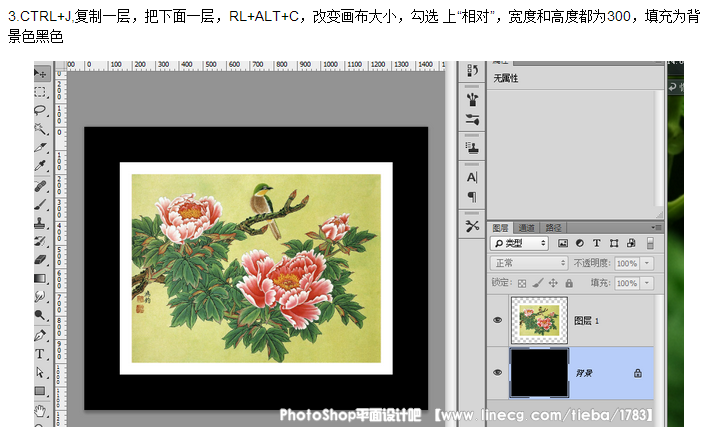Hide 图层 1 with its eye icon
This screenshot has width=703, height=432.
click(498, 320)
